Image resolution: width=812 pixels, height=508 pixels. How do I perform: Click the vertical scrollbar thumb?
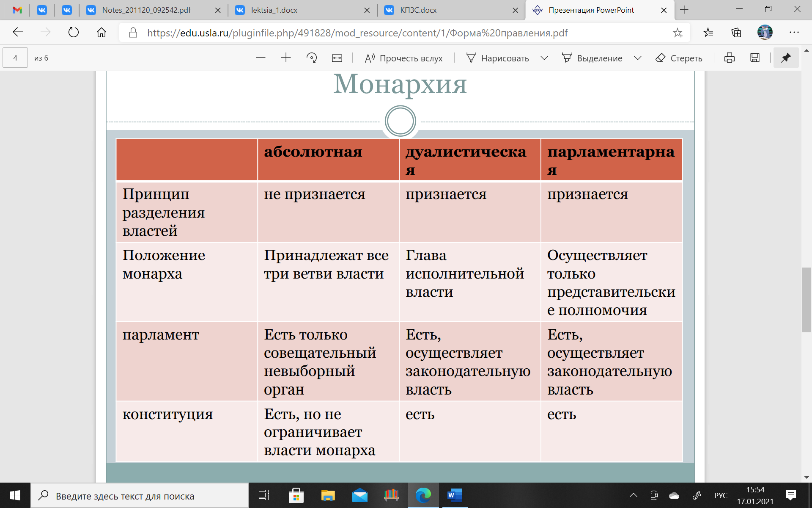click(x=807, y=300)
